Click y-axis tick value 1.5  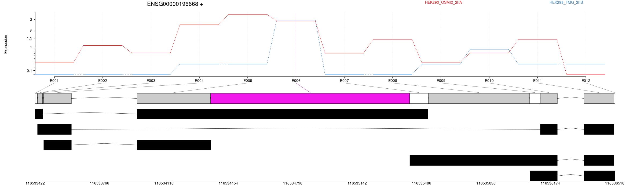click(x=29, y=38)
